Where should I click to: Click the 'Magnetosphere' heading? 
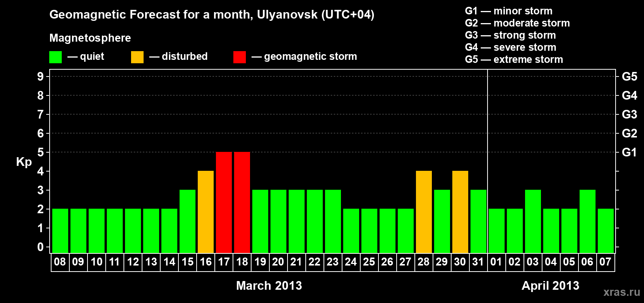90,38
